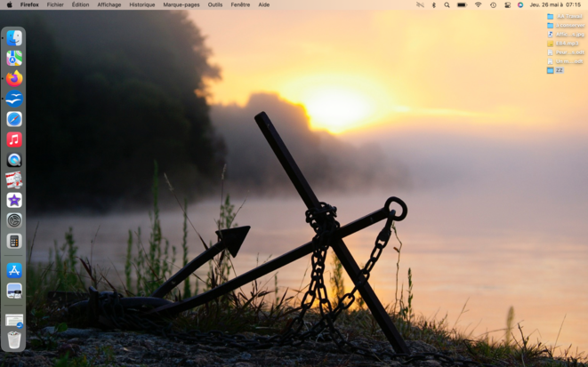The width and height of the screenshot is (588, 367).
Task: Open Spotlight search in the menu bar
Action: 447,4
